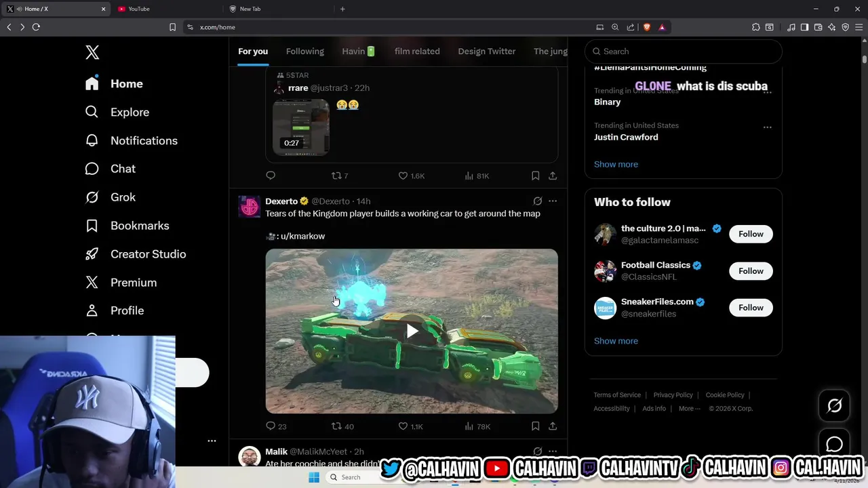
Task: Open the floating chat messages button
Action: [x=834, y=445]
